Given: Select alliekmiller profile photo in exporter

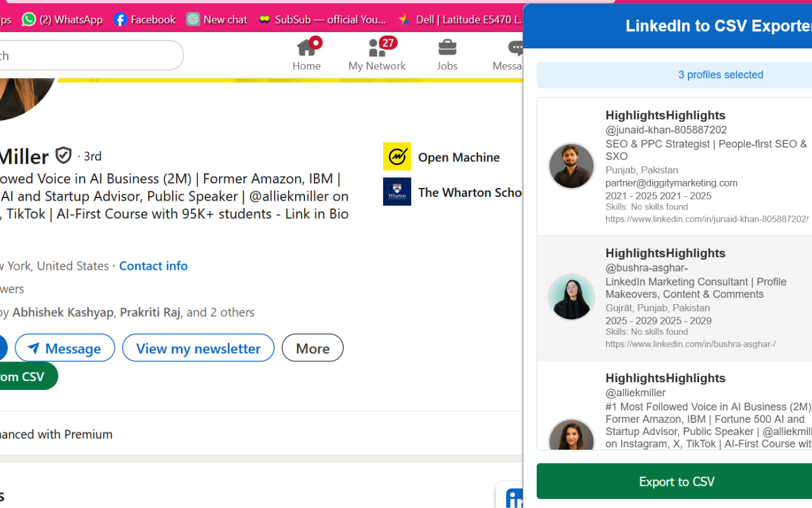Looking at the screenshot, I should coord(572,434).
